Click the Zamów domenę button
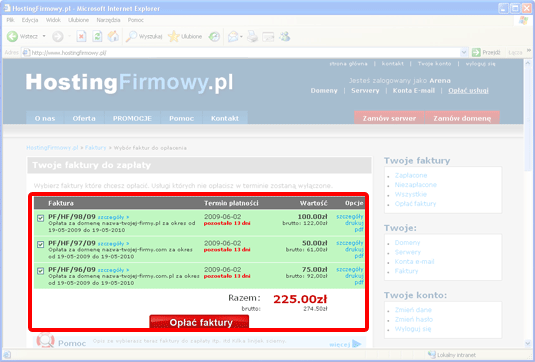 point(462,118)
